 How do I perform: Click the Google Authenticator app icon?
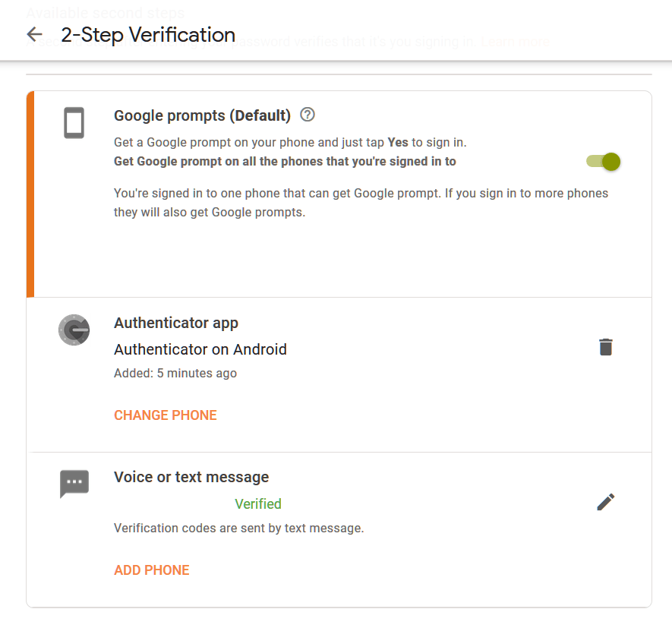tap(74, 330)
